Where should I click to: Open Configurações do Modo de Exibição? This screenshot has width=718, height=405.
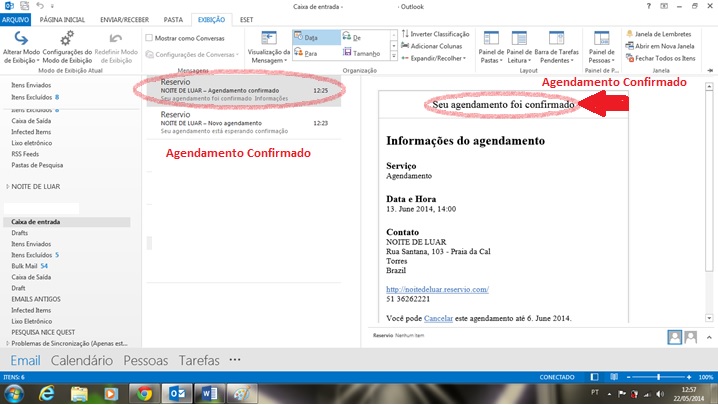tap(67, 39)
